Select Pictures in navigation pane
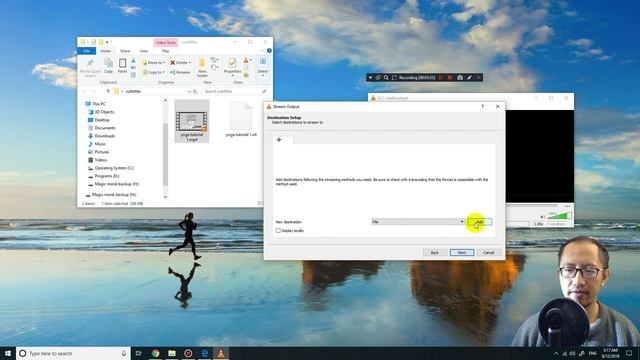This screenshot has width=640, height=360. [x=99, y=152]
